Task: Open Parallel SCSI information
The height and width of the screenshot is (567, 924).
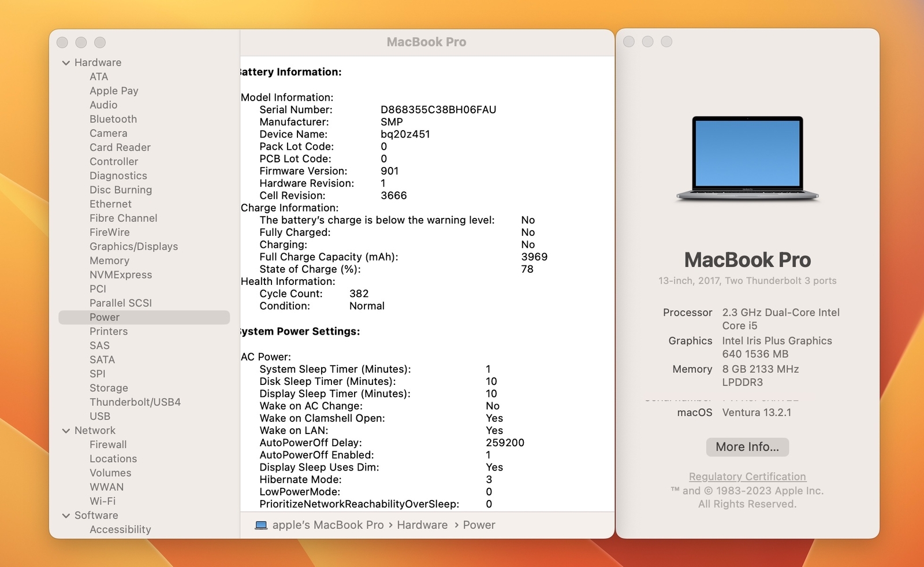Action: point(121,303)
